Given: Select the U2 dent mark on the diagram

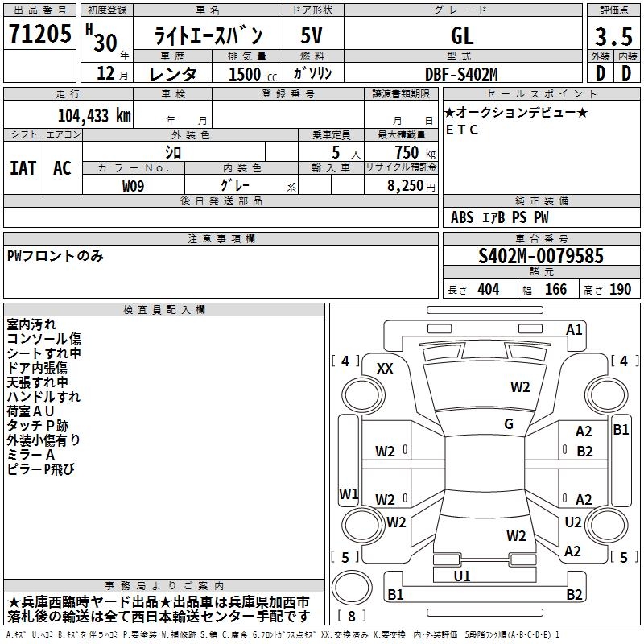Looking at the screenshot, I should coord(573,522).
